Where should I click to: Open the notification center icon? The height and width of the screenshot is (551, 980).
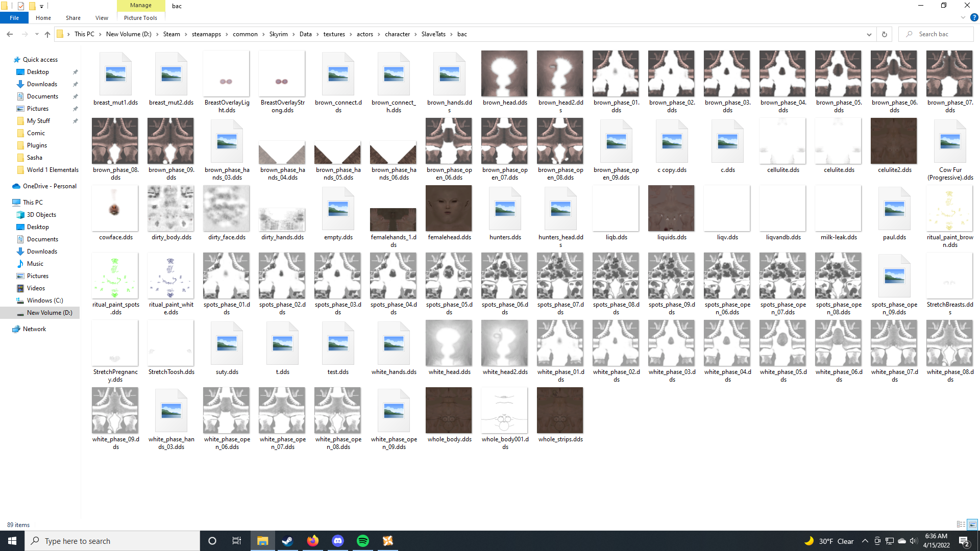(964, 541)
